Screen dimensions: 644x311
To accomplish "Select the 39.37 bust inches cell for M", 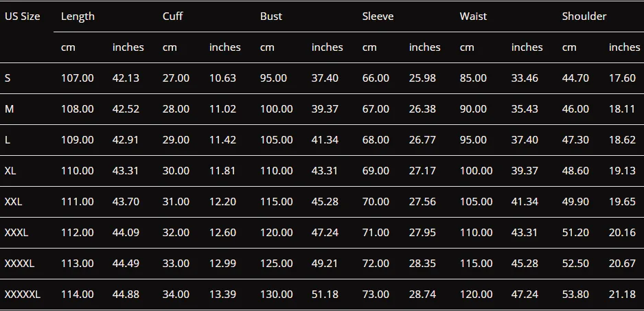I will click(x=325, y=109).
